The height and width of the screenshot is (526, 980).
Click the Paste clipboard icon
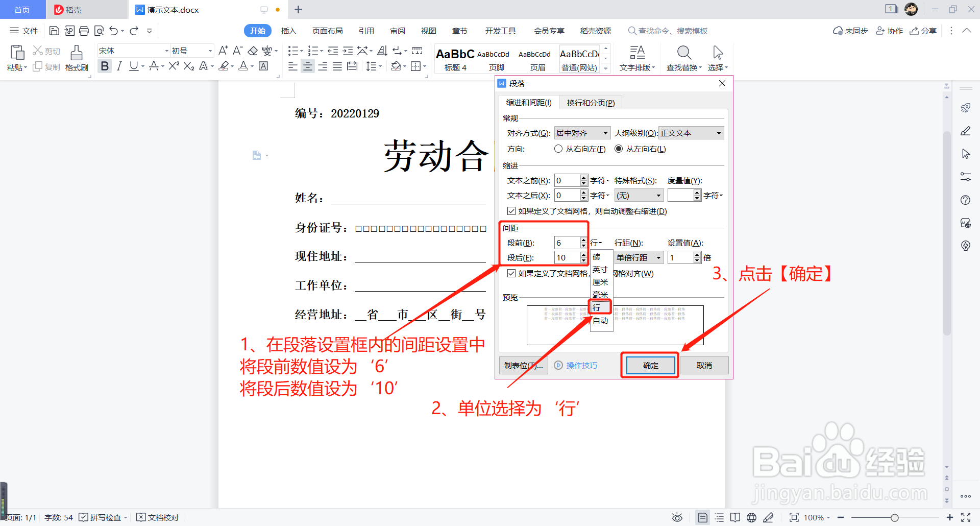coord(17,53)
